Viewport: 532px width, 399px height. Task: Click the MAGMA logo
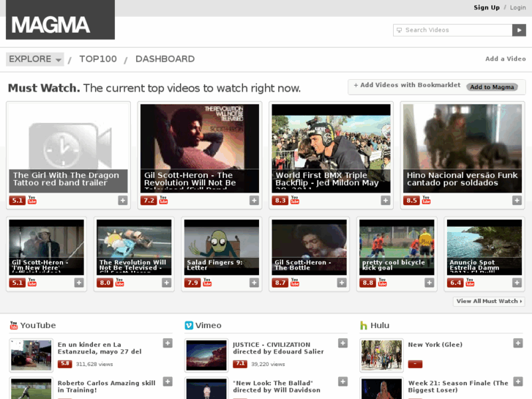(x=60, y=20)
